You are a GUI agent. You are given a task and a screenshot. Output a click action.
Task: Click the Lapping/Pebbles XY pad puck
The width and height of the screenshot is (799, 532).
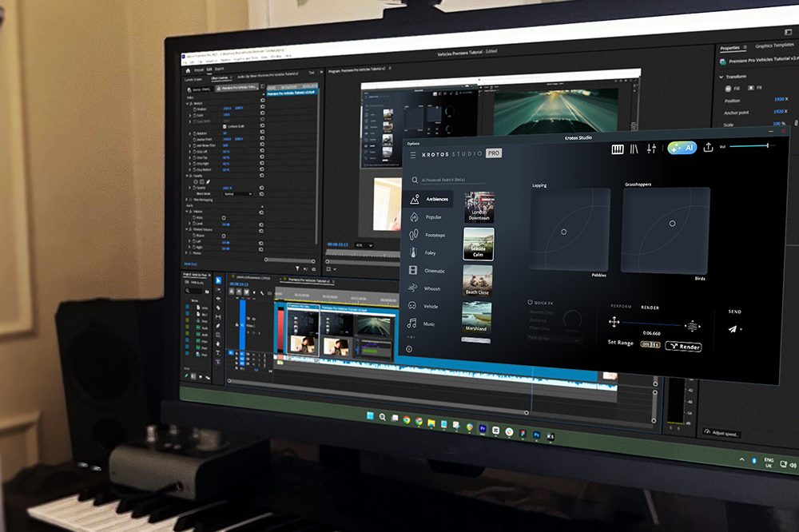[x=563, y=232]
